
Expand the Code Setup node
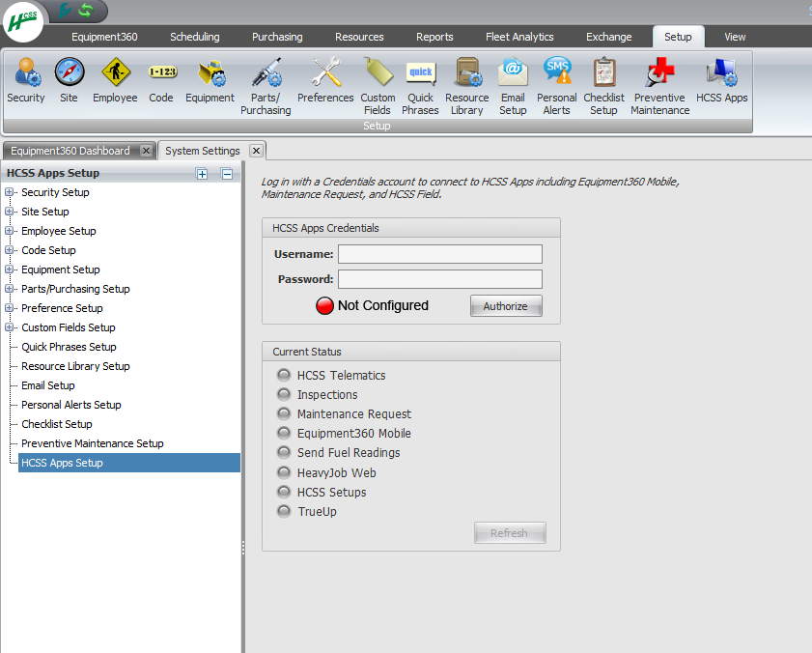coord(9,250)
